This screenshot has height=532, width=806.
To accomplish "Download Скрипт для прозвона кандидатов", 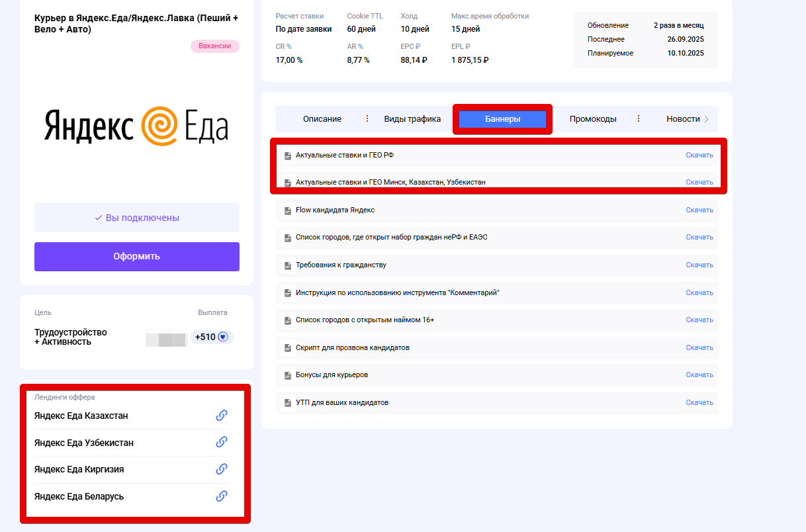I will click(699, 347).
